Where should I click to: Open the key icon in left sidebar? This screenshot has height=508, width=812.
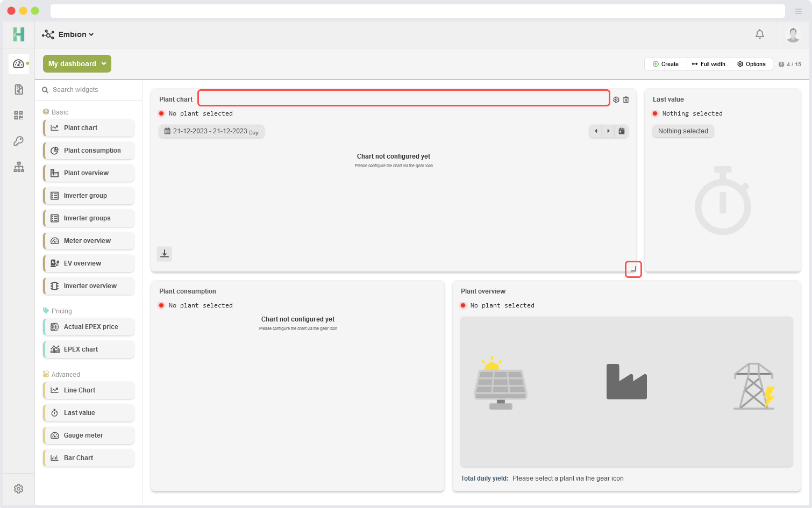(x=19, y=141)
